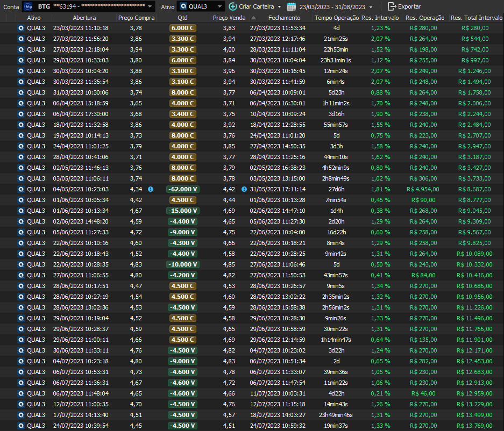Click the sort arrow in the Fechamento header
This screenshot has height=431, width=504.
pyautogui.click(x=253, y=18)
